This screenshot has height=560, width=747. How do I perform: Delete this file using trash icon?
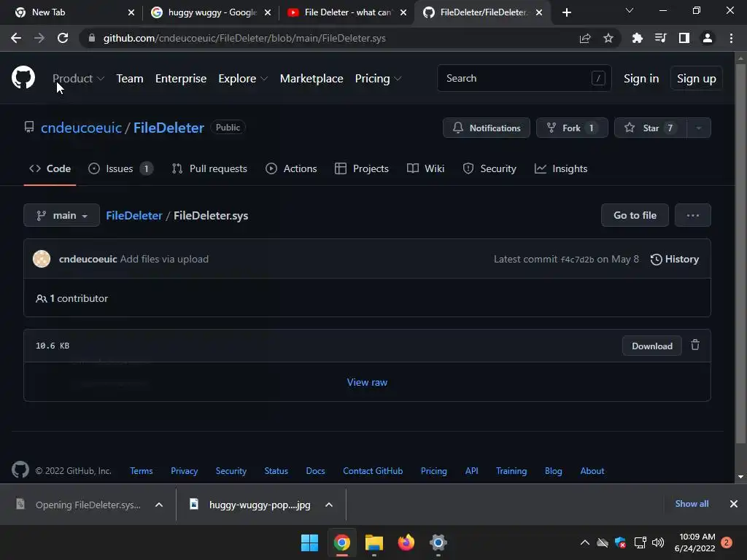(695, 345)
